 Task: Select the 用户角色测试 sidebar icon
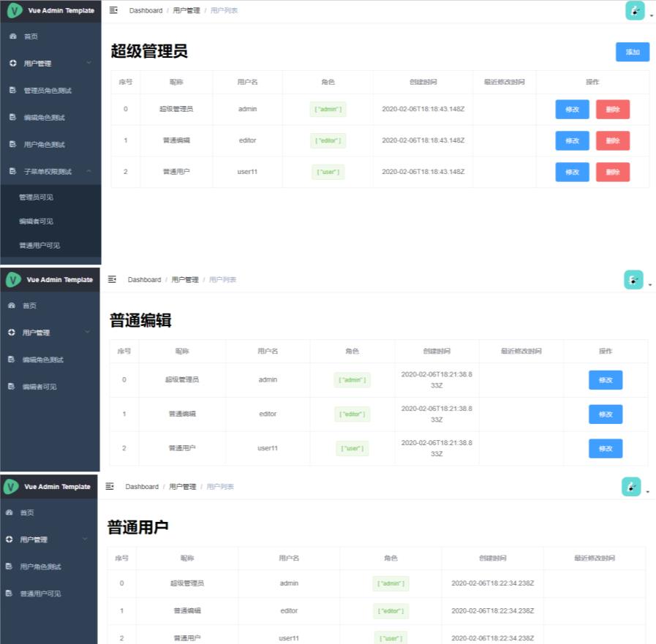[13, 144]
